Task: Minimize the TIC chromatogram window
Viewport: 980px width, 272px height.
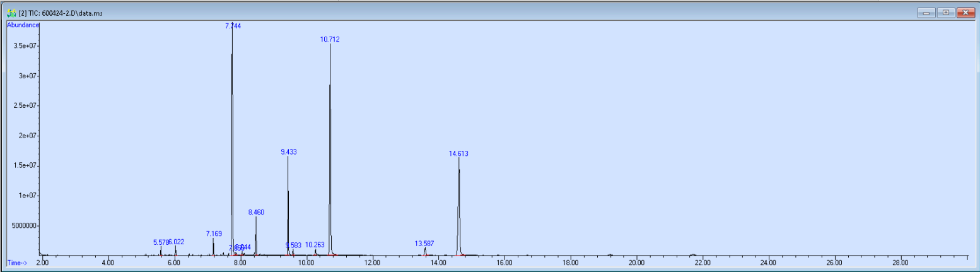Action: pos(926,13)
